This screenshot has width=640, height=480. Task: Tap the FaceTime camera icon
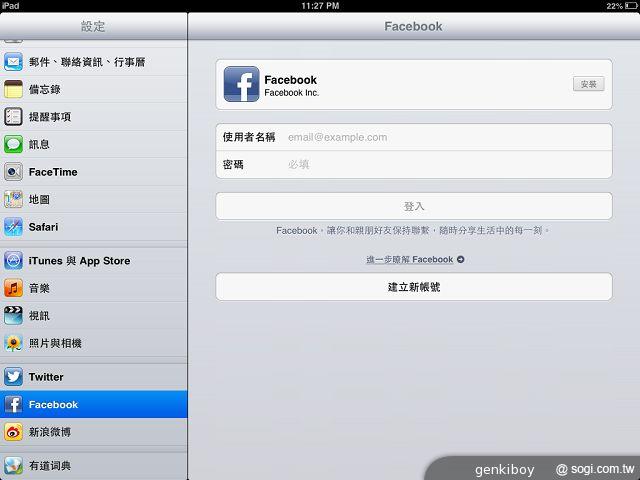[13, 172]
